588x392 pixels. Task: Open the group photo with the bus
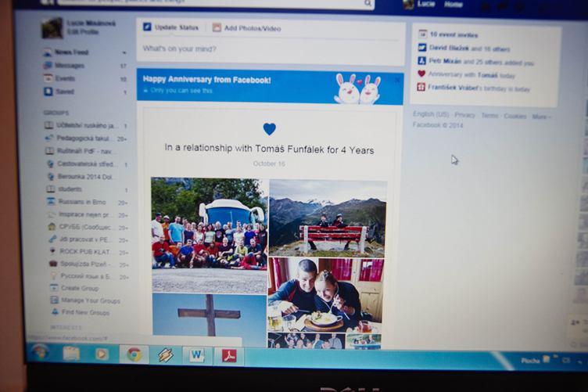point(210,235)
